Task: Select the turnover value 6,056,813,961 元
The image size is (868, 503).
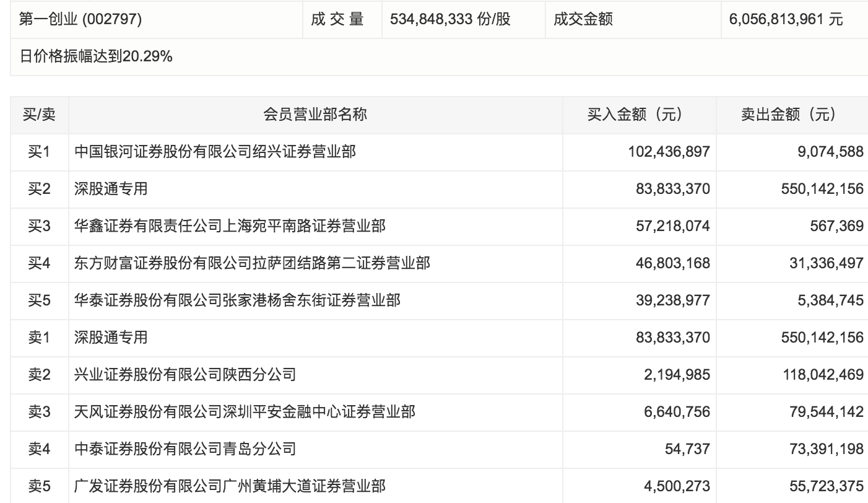Action: click(786, 20)
